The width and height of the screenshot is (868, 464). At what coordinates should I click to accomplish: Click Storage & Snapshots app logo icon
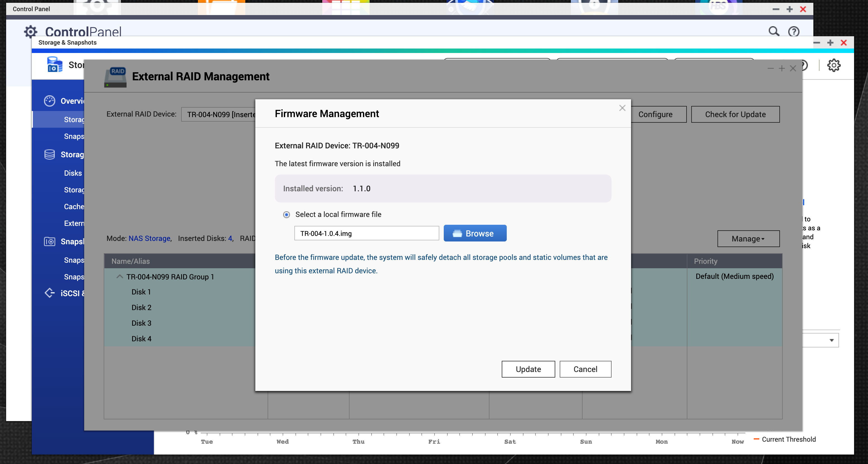(x=55, y=64)
